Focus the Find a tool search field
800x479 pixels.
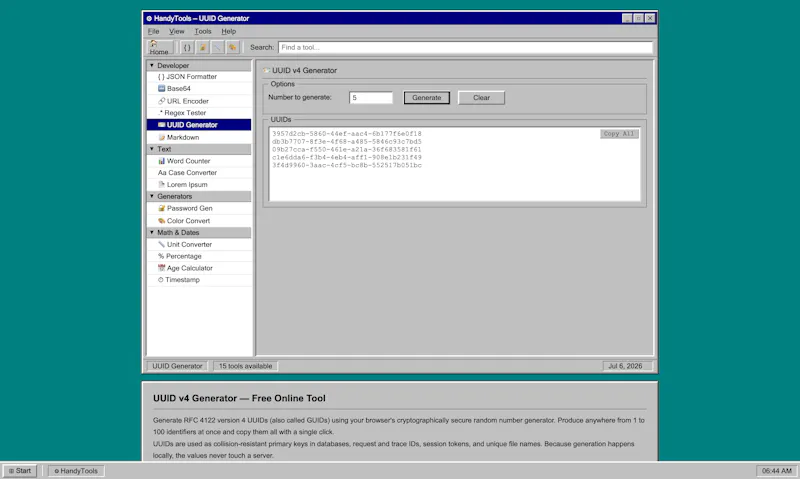[465, 47]
